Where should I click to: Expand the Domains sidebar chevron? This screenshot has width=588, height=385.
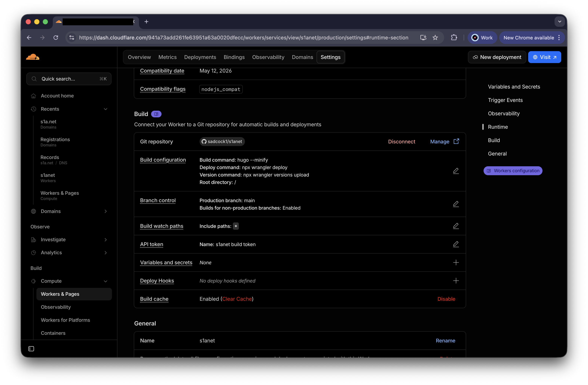tap(106, 211)
